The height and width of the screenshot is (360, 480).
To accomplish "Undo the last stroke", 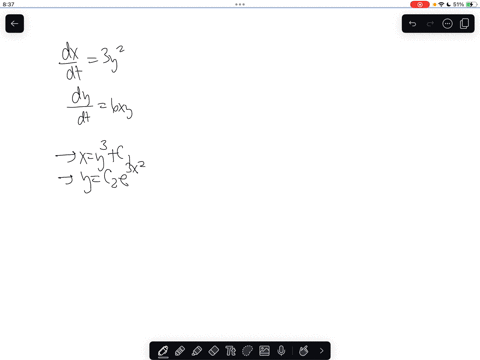I will [x=412, y=24].
